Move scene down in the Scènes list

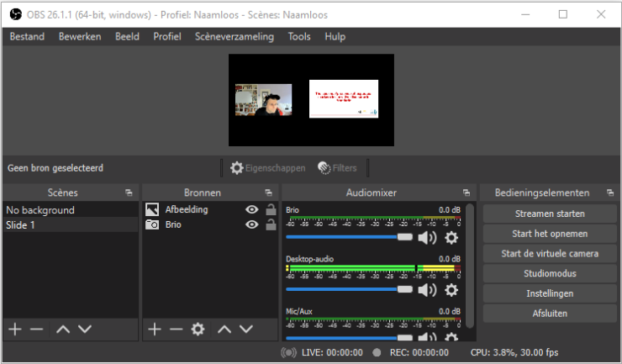click(x=85, y=329)
